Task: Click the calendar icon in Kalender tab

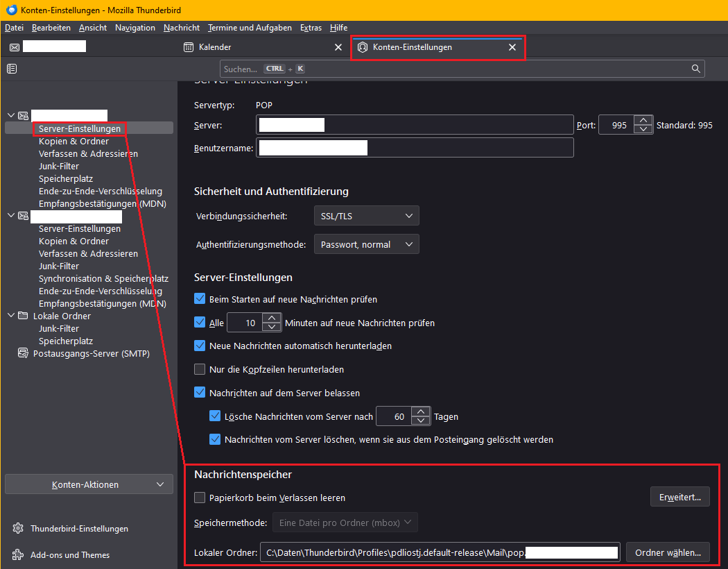Action: tap(188, 47)
